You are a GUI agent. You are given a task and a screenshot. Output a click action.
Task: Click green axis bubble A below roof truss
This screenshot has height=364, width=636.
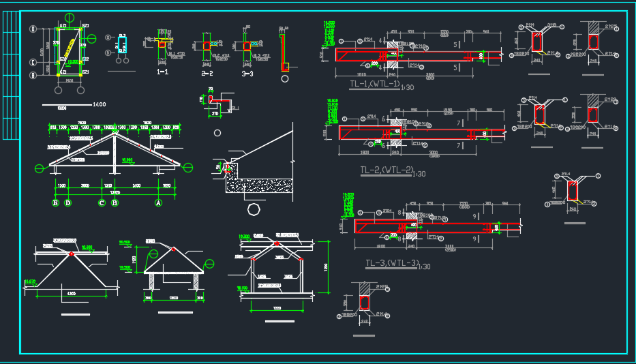point(159,202)
